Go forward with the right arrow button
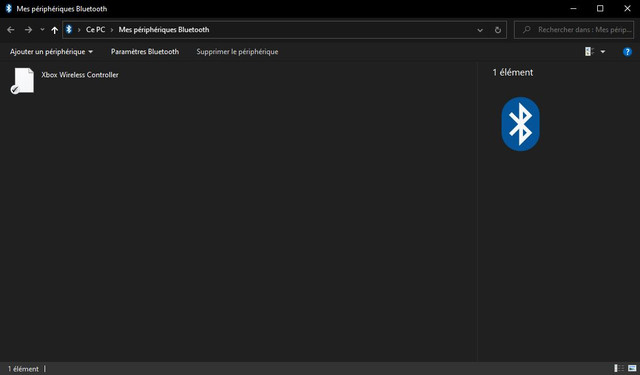This screenshot has height=375, width=640. [28, 30]
